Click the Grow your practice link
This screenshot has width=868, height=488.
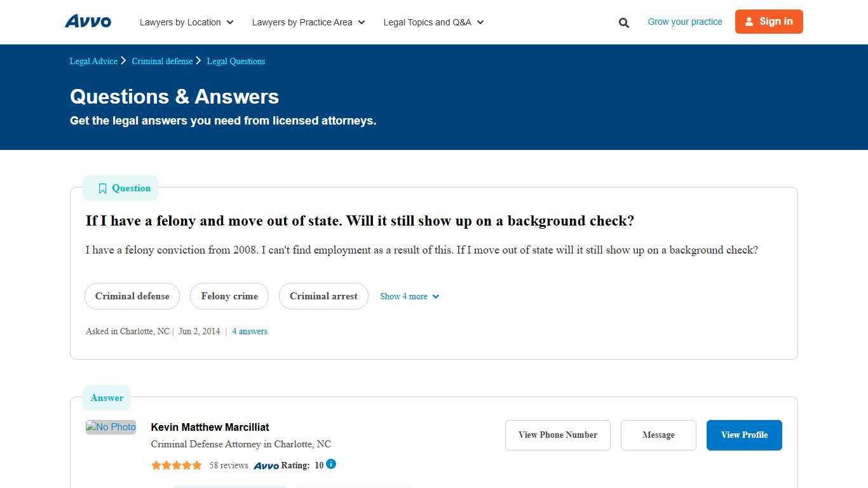684,22
